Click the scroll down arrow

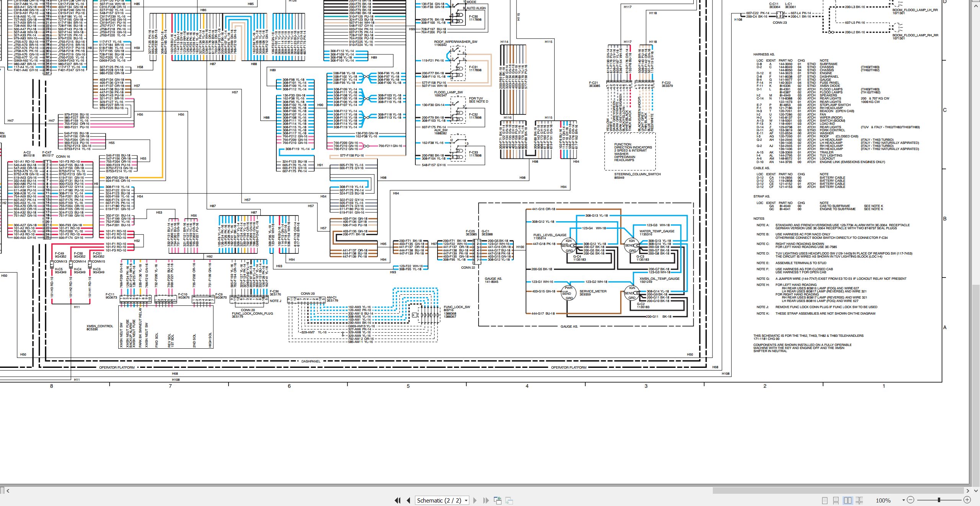(x=976, y=490)
